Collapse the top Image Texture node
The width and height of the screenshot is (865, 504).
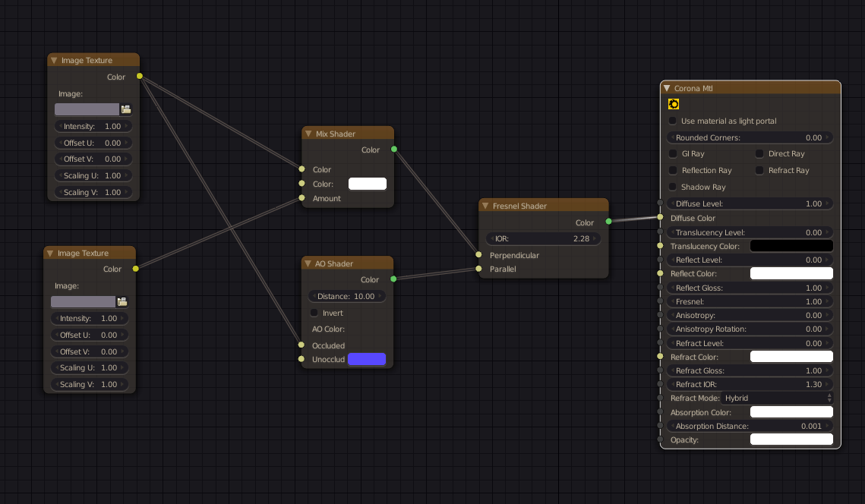[x=53, y=60]
